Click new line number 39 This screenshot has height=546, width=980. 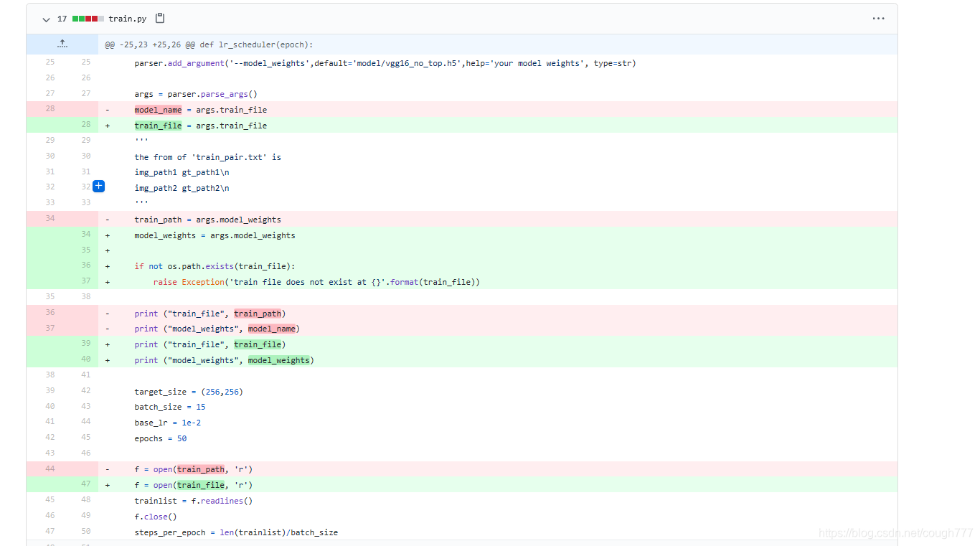click(85, 343)
